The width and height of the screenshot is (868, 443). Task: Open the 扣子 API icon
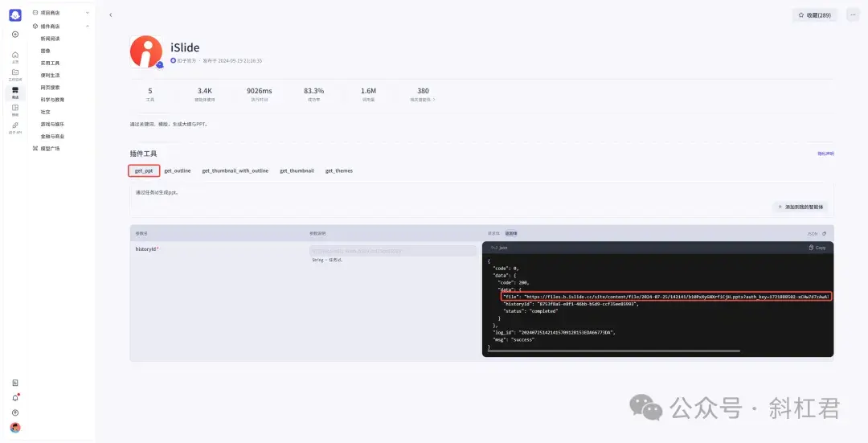pos(15,128)
